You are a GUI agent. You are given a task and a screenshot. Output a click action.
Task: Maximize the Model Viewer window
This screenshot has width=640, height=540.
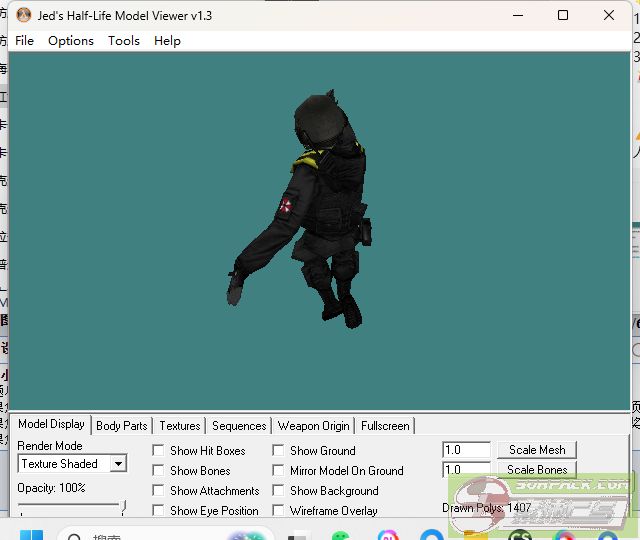(563, 16)
